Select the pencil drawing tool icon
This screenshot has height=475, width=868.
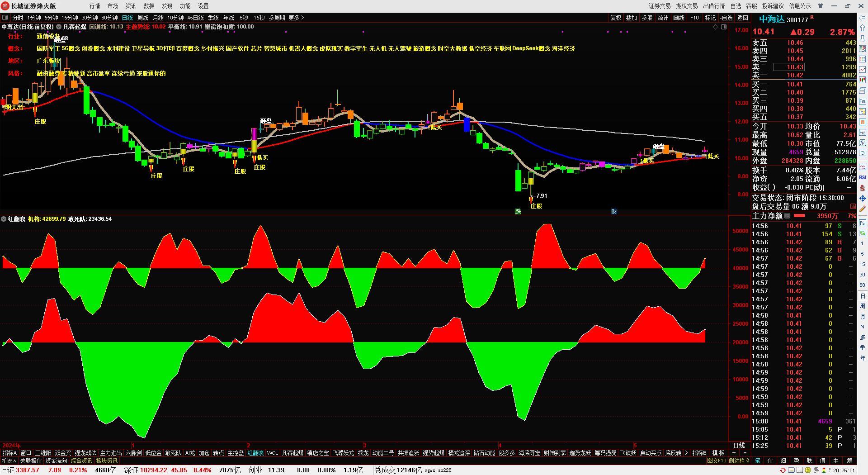click(x=863, y=209)
